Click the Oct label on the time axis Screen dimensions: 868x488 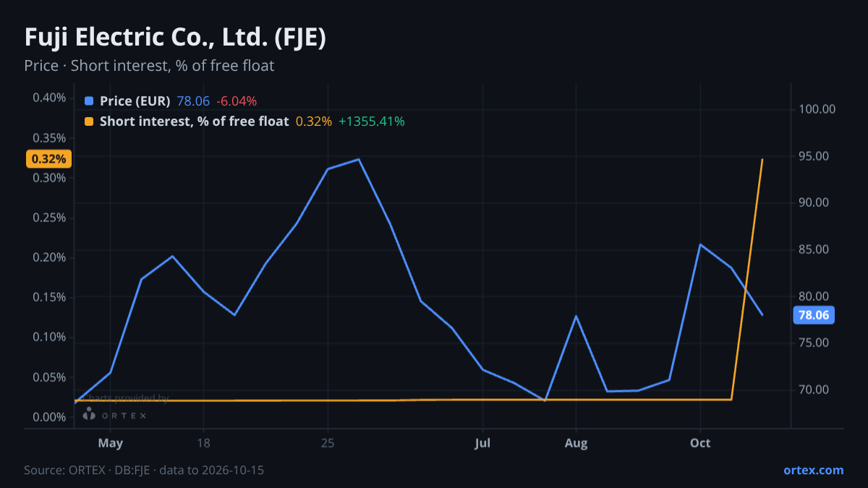coord(700,442)
